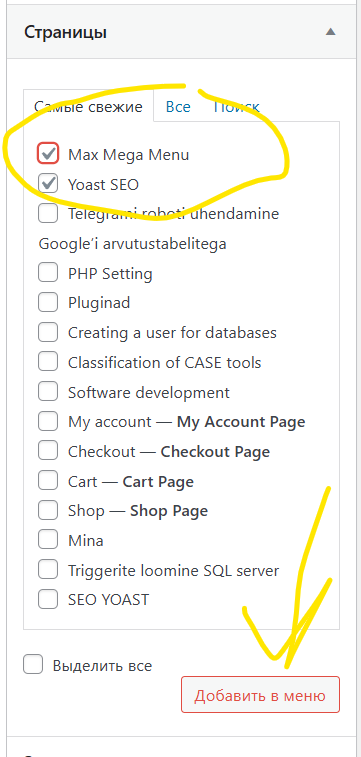Uncheck the Yoast SEO page checkbox
The image size is (361, 757).
[x=48, y=184]
